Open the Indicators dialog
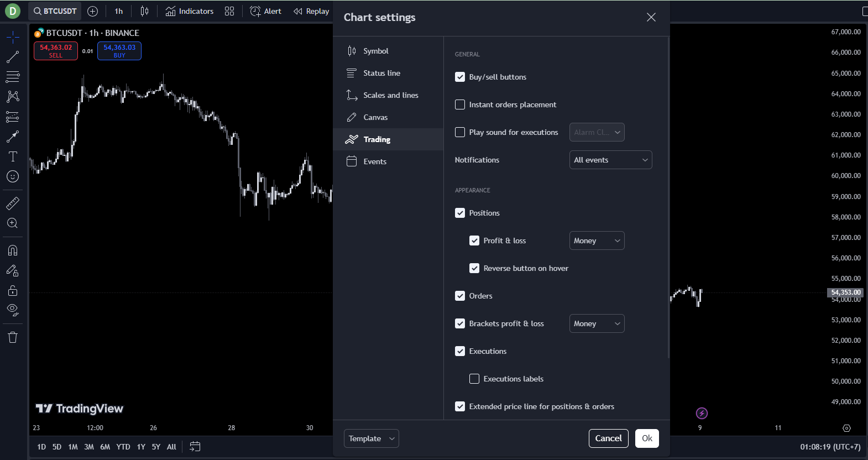 coord(190,11)
